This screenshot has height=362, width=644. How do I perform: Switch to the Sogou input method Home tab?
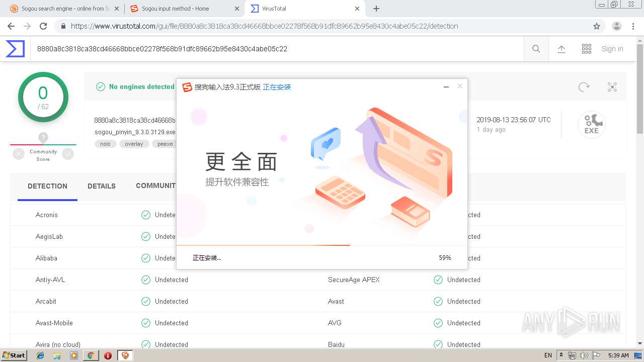[184, 9]
